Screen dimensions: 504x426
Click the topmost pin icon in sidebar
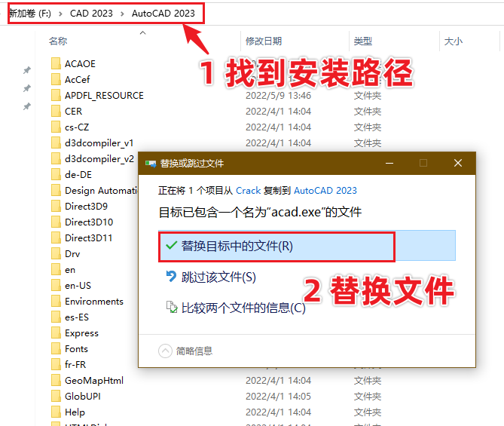pos(27,70)
